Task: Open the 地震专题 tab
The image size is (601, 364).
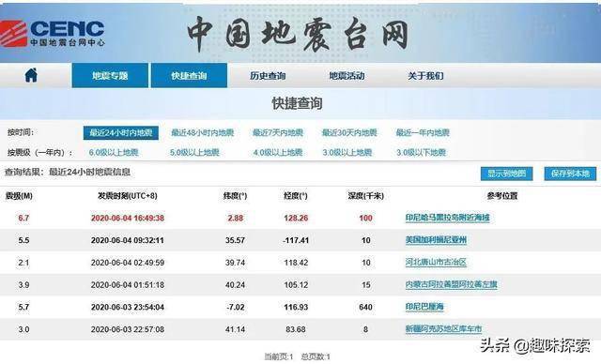Action: click(110, 76)
